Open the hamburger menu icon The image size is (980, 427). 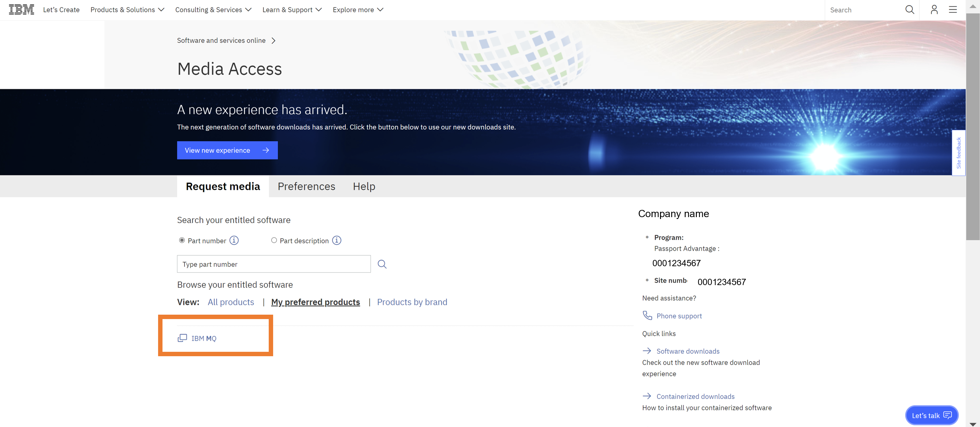pos(953,9)
